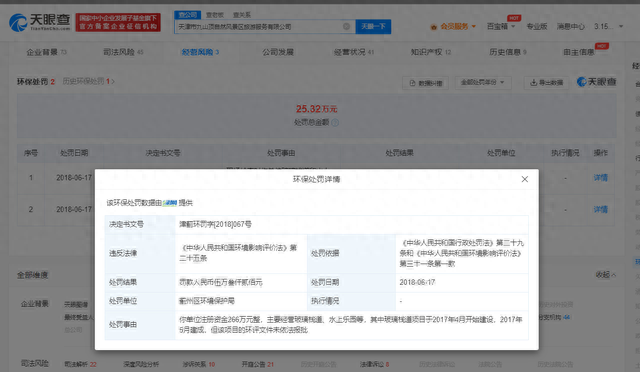This screenshot has height=372, width=640.
Task: Switch to the 经营状况 tab
Action: point(354,52)
